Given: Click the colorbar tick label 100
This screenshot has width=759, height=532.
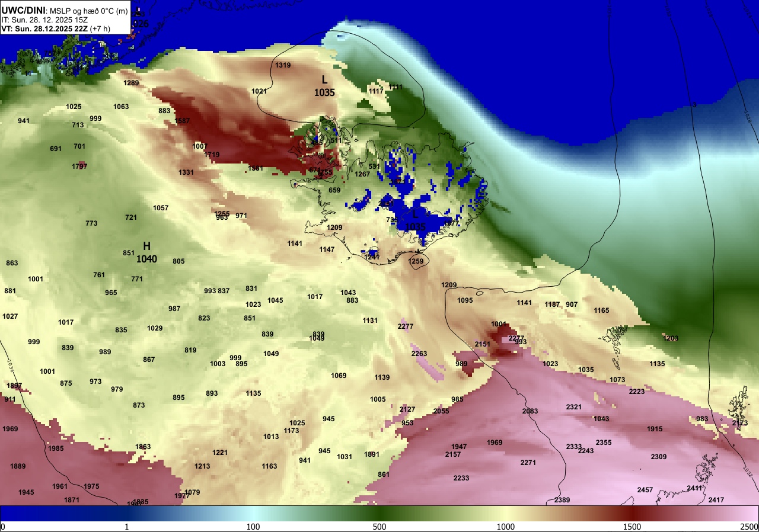Looking at the screenshot, I should [253, 527].
